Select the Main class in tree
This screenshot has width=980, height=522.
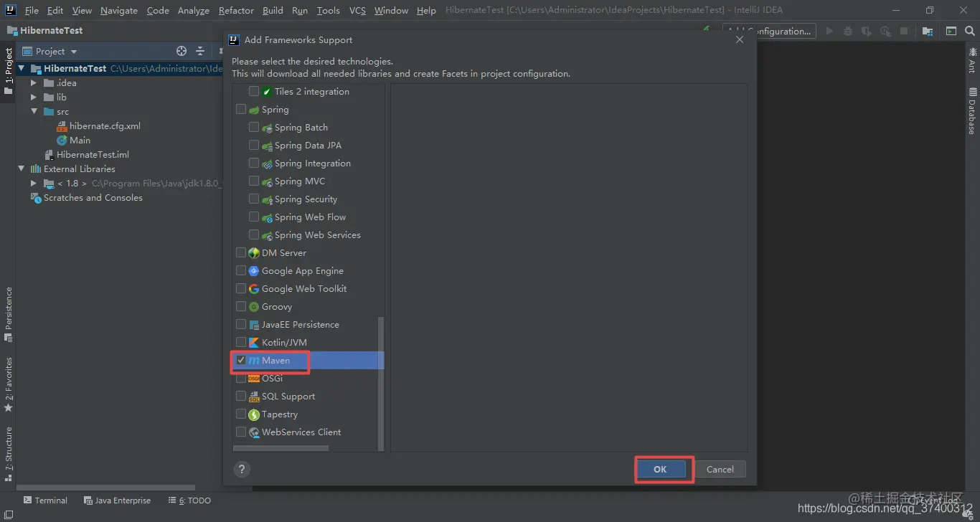coord(80,140)
